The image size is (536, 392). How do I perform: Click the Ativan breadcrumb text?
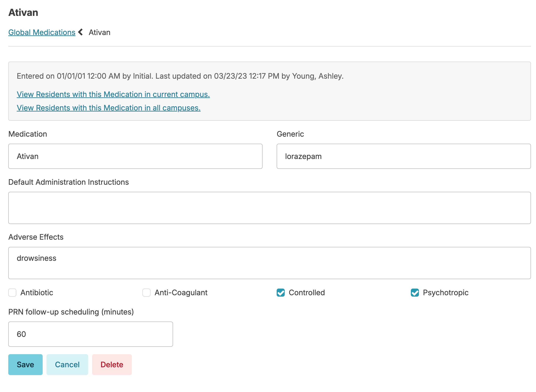coord(99,32)
